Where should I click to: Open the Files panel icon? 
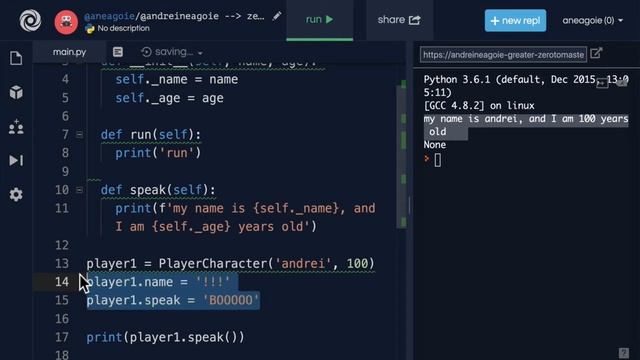pyautogui.click(x=16, y=58)
